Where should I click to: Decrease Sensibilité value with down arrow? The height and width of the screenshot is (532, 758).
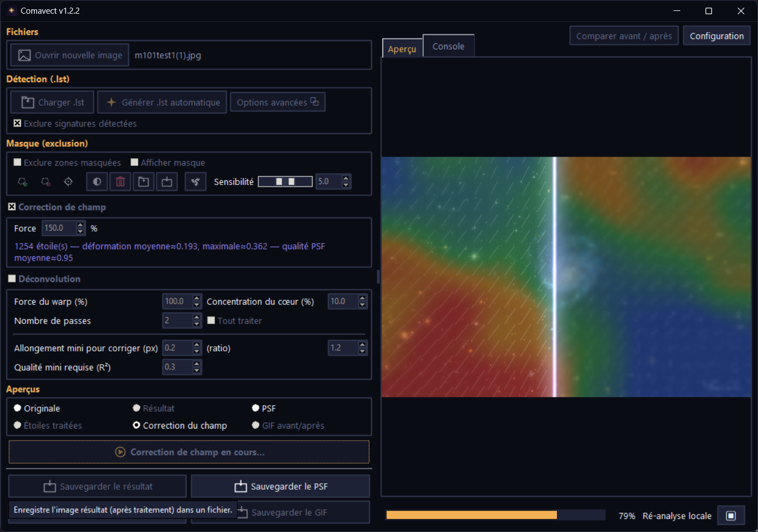[x=346, y=185]
